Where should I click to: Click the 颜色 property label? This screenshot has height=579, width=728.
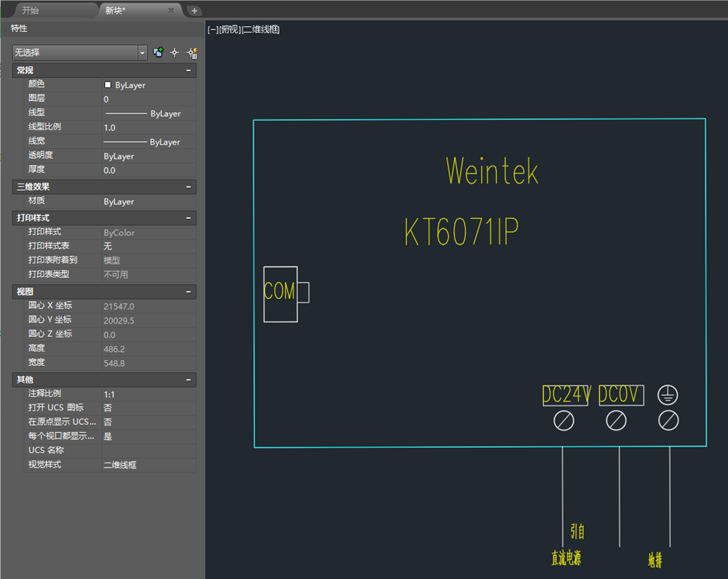(x=36, y=84)
